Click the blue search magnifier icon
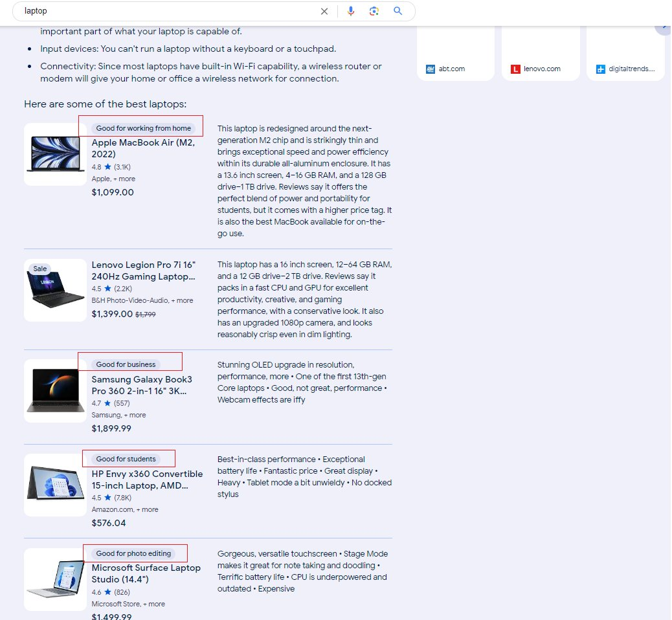This screenshot has height=620, width=672. (x=398, y=11)
